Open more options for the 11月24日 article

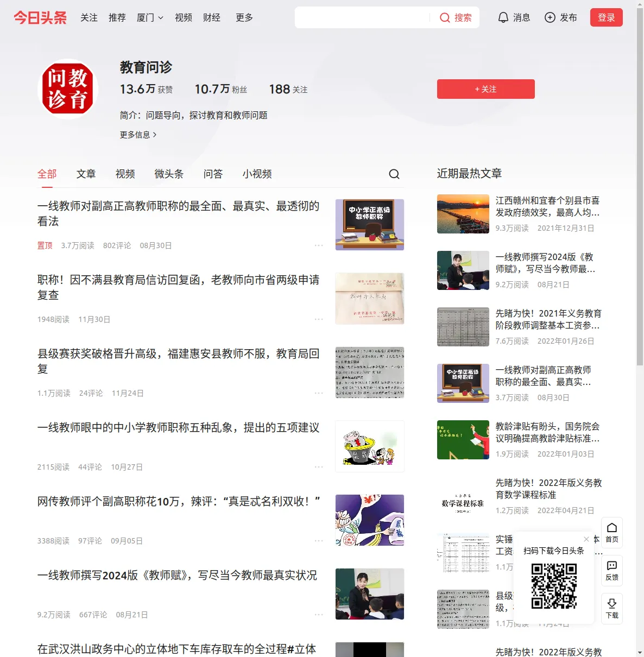[319, 393]
